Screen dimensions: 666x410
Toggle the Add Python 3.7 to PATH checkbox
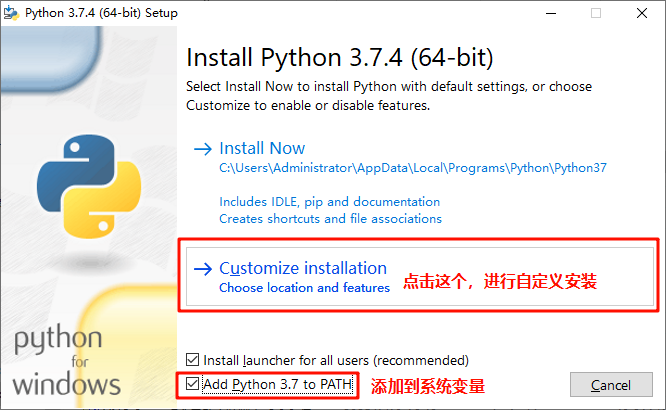(x=192, y=384)
